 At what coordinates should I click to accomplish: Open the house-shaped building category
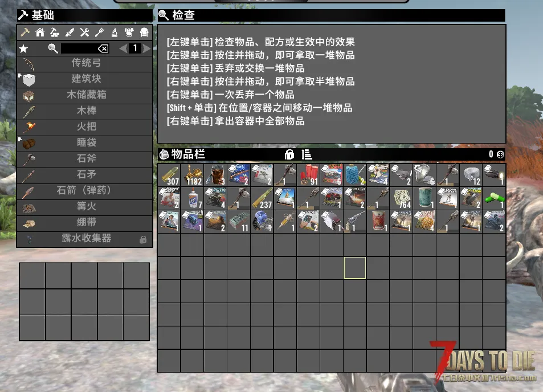point(40,32)
